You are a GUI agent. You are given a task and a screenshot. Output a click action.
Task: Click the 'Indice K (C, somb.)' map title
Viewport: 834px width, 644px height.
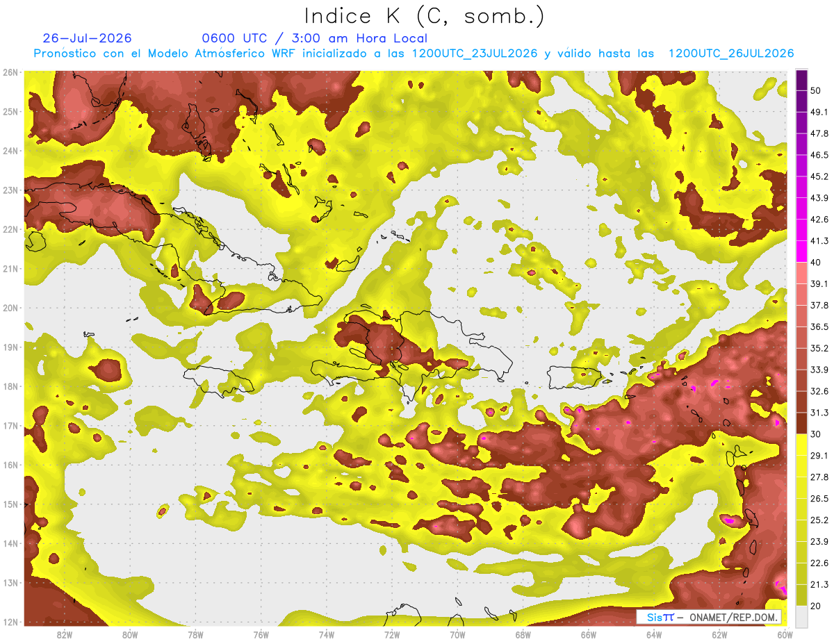coord(425,17)
